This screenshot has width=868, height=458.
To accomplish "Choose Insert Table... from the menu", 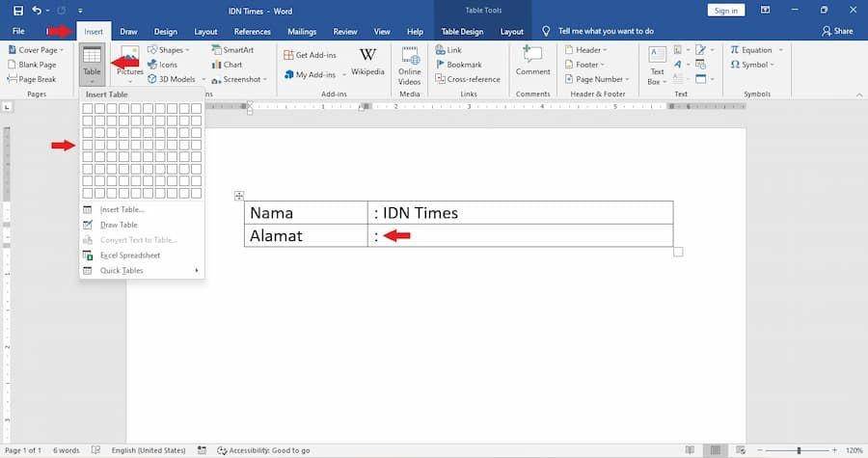I will coord(142,209).
